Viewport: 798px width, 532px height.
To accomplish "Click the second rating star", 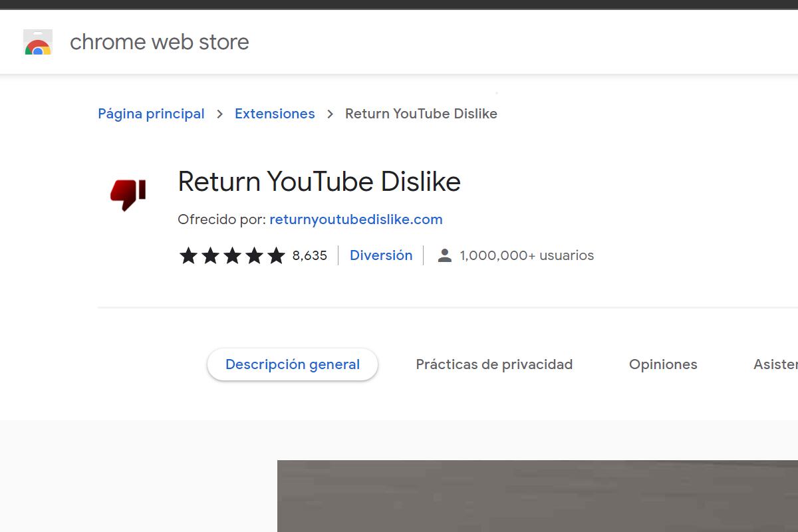I will pyautogui.click(x=210, y=255).
